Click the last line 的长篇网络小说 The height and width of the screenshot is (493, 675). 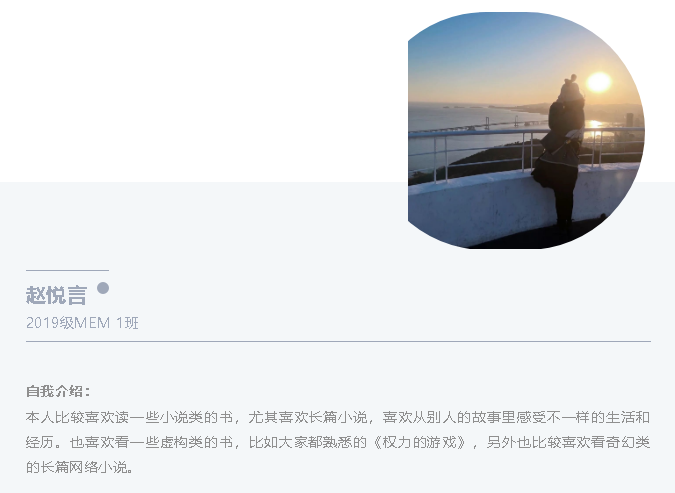(x=80, y=467)
